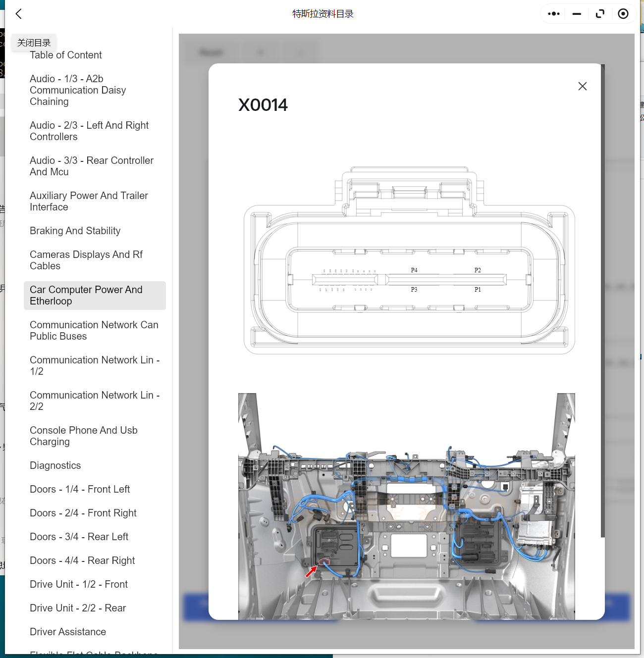
Task: Open Console Phone And Usb Charging
Action: pos(83,436)
